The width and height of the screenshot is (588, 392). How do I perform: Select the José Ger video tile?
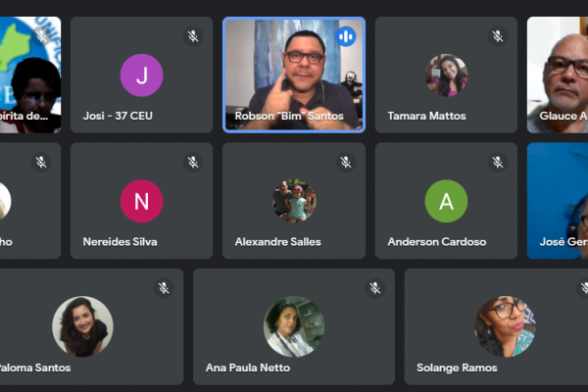point(558,200)
